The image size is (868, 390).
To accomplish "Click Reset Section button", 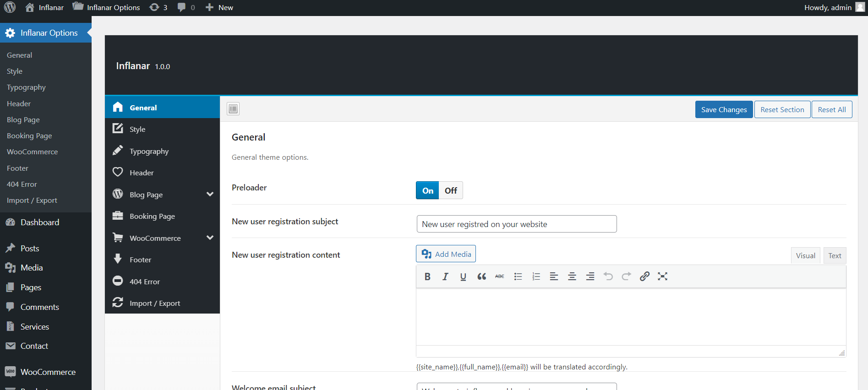I will [x=782, y=109].
